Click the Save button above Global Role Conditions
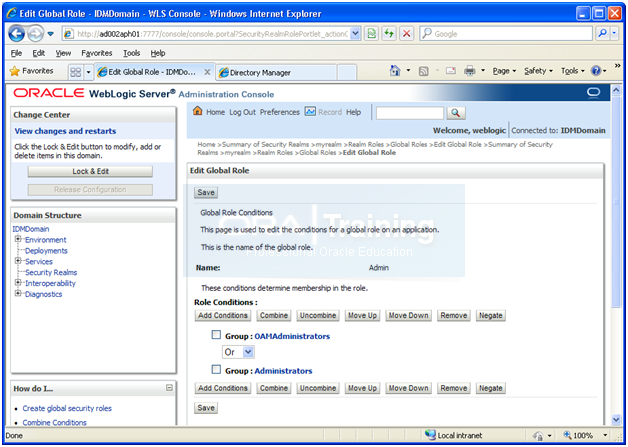Viewport: 628px width, 447px height. click(x=206, y=192)
